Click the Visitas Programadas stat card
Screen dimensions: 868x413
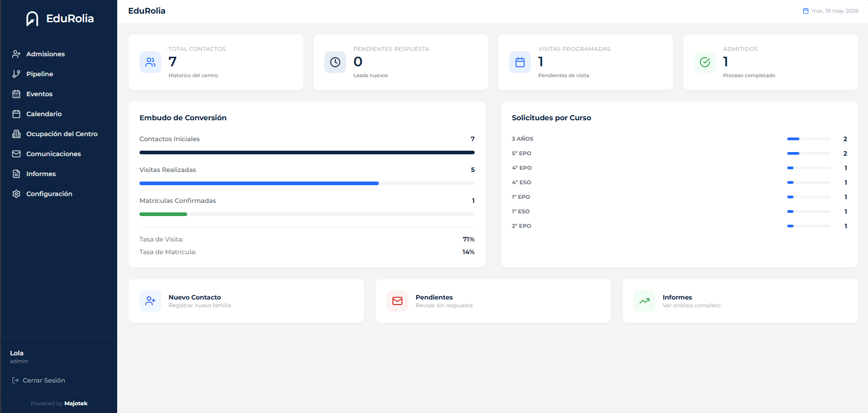coord(585,62)
